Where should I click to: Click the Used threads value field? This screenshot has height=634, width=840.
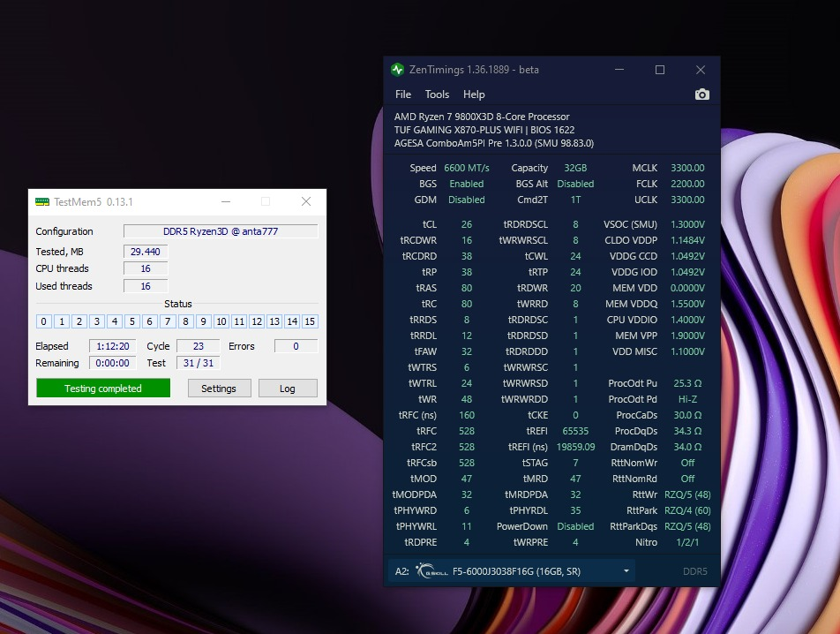click(x=146, y=286)
